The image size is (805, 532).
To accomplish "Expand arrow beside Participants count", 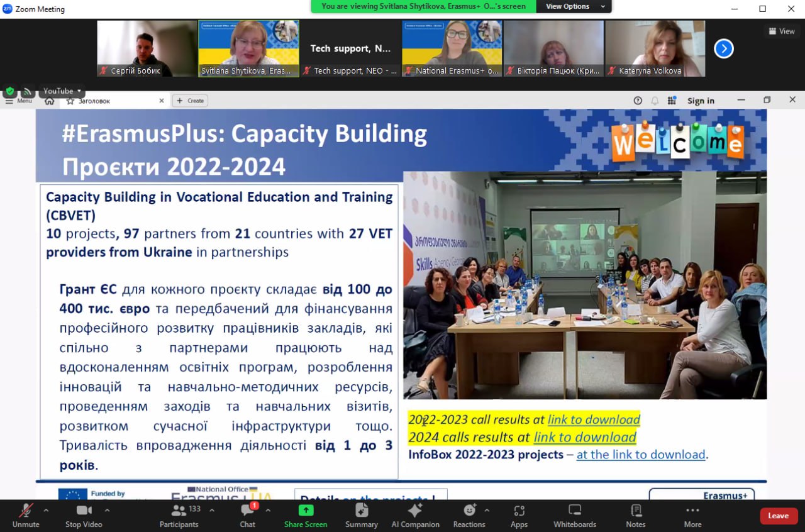I will click(211, 510).
